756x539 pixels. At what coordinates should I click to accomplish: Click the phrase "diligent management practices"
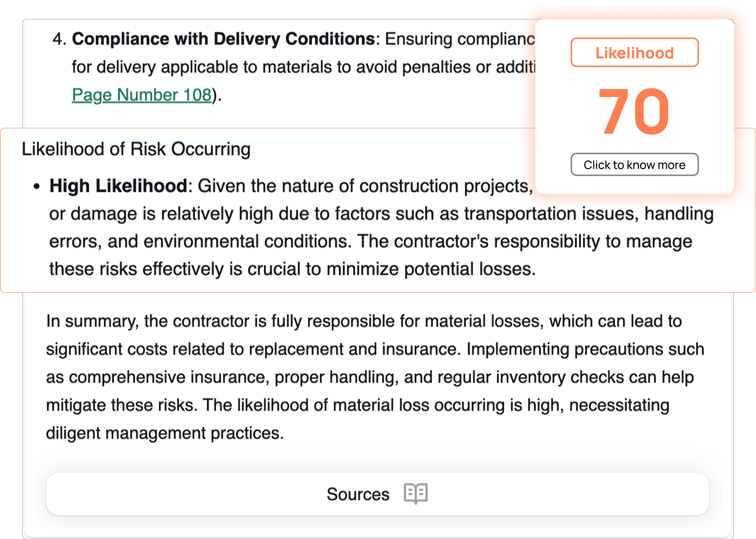point(165,433)
